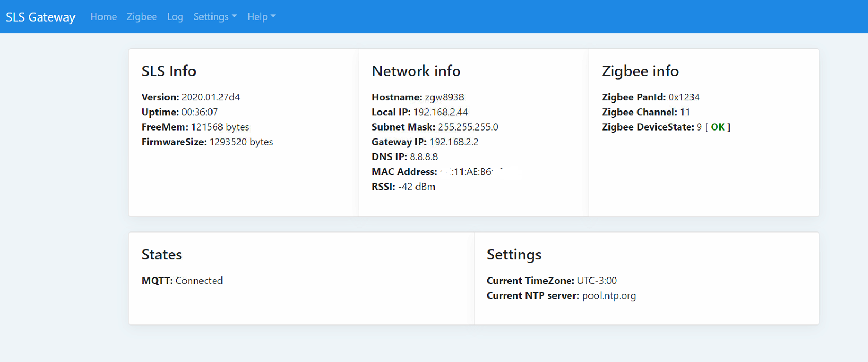Open the Zigbee nav item
The width and height of the screenshot is (868, 362).
(142, 17)
